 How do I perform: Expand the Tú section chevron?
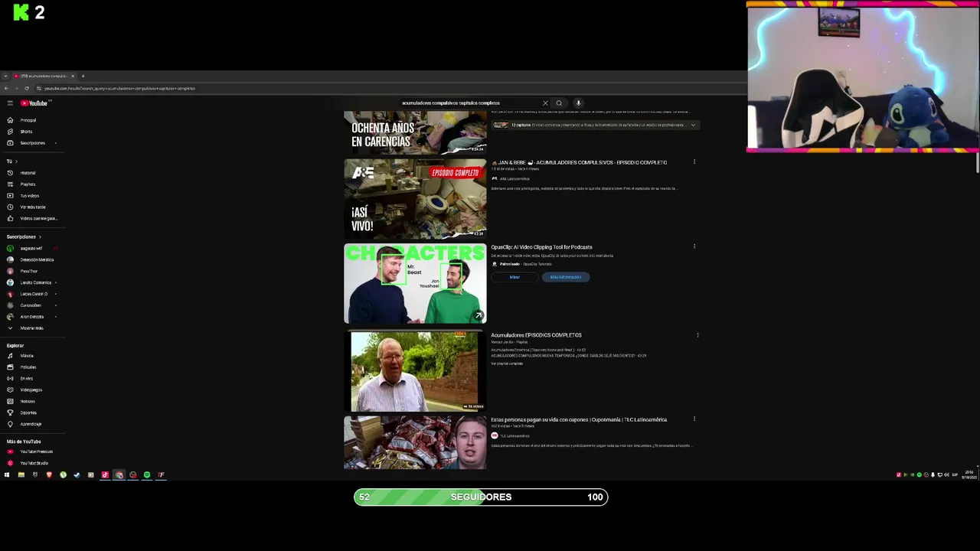(16, 161)
